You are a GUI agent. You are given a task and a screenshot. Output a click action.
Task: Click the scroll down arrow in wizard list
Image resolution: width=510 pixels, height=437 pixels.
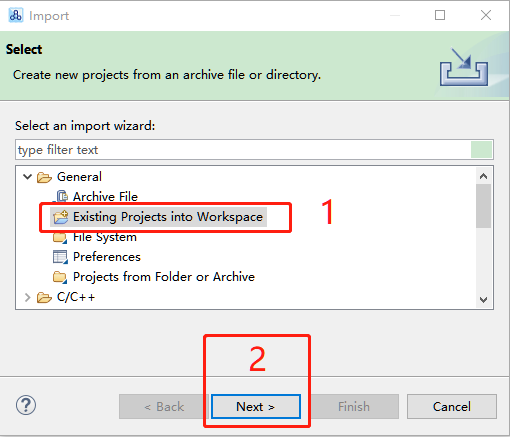[483, 300]
